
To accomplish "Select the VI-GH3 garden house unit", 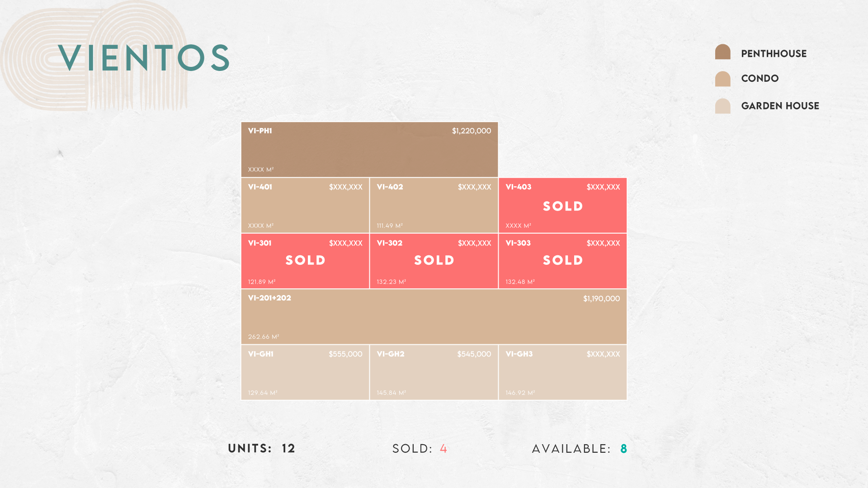I will point(563,373).
